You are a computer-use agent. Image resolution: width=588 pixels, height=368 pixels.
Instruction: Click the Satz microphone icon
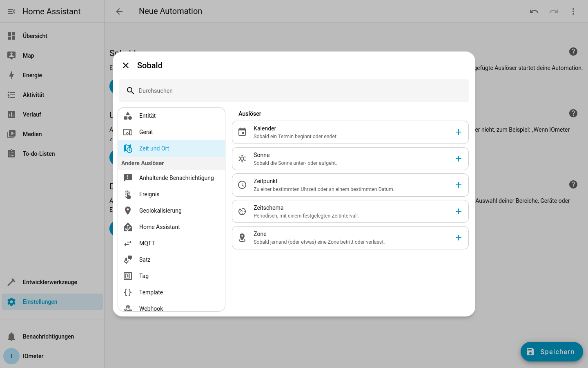[128, 260]
